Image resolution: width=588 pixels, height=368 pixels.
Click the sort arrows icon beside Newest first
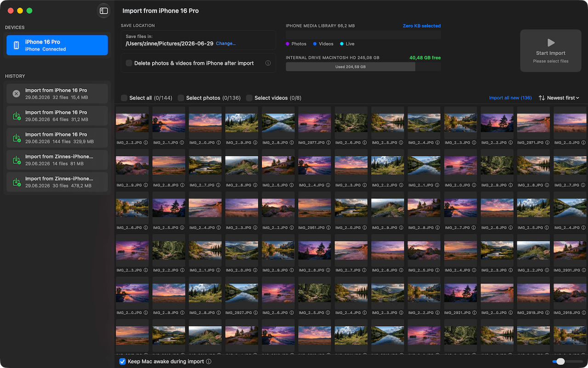(x=542, y=98)
